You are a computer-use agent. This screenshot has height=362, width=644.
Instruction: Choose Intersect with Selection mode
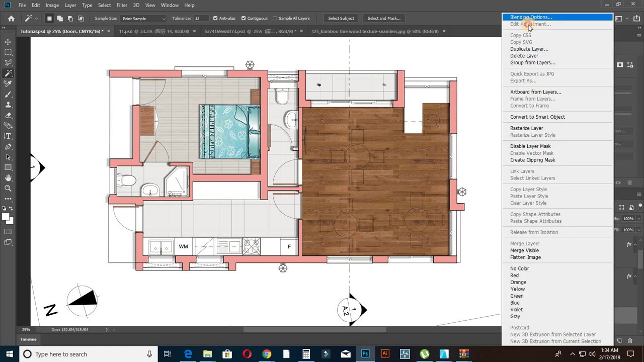click(80, 19)
